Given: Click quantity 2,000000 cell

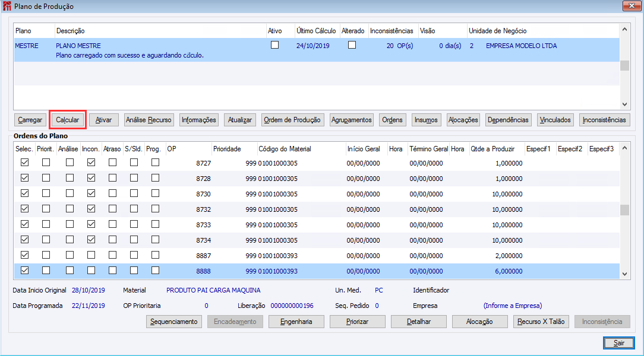Looking at the screenshot, I should (x=509, y=256).
